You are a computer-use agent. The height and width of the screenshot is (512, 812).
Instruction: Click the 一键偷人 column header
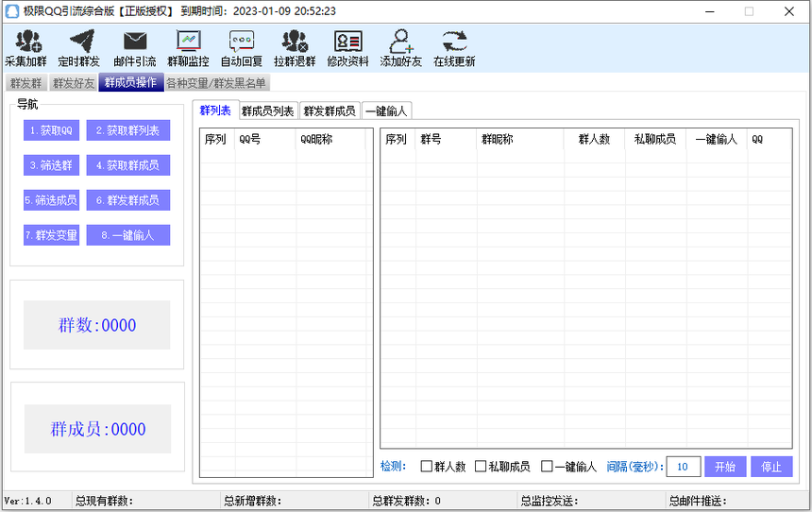(x=717, y=140)
